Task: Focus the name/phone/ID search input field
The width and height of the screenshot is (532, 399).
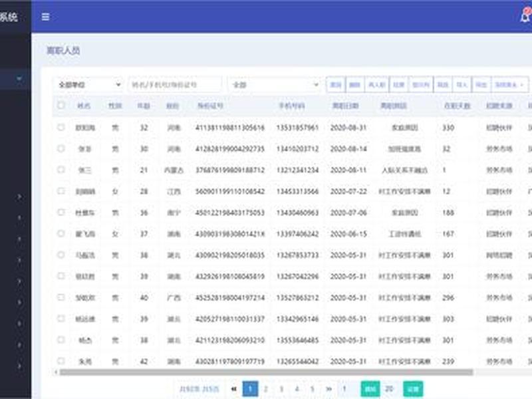Action: tap(175, 84)
